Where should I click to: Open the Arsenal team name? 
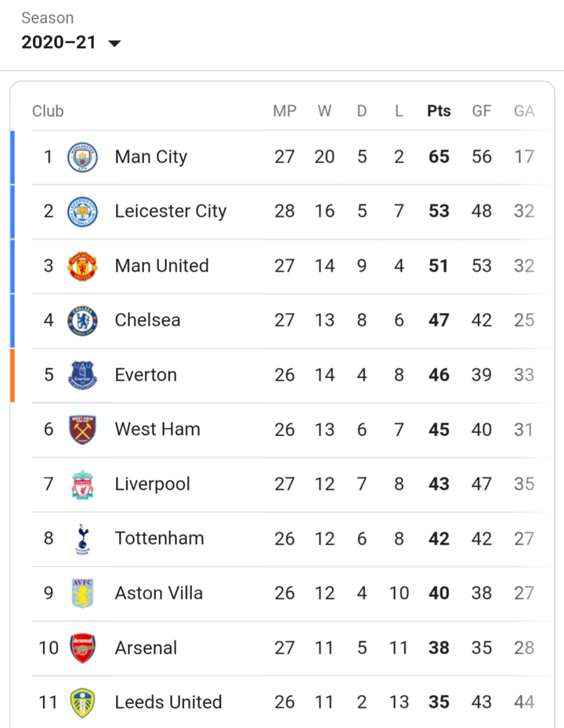146,647
